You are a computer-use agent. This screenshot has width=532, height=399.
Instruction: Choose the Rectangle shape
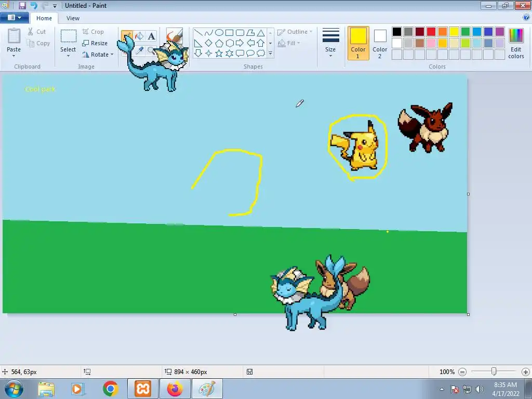pos(229,33)
